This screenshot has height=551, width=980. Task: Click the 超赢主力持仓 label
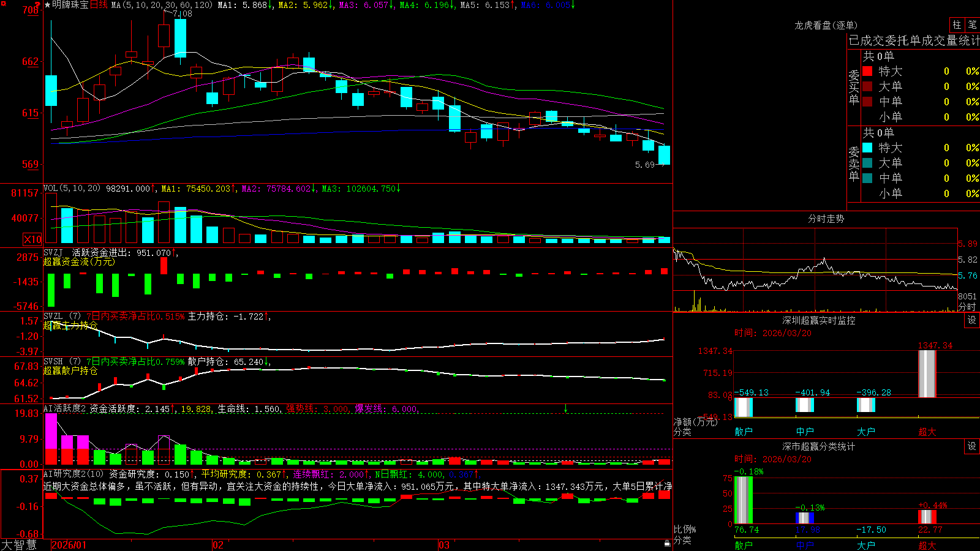click(70, 326)
